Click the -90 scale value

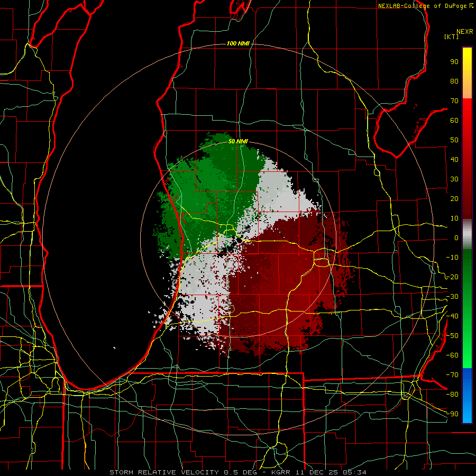point(452,414)
